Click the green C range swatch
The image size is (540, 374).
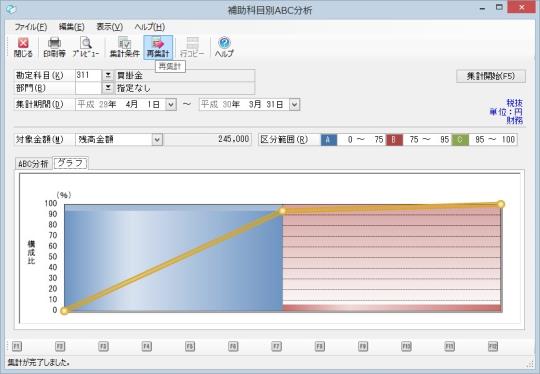pos(460,139)
